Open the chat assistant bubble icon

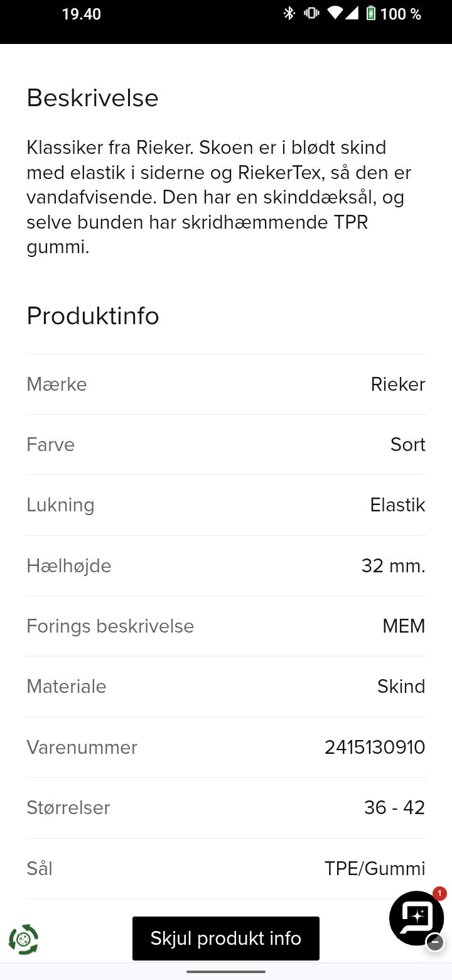[x=416, y=918]
